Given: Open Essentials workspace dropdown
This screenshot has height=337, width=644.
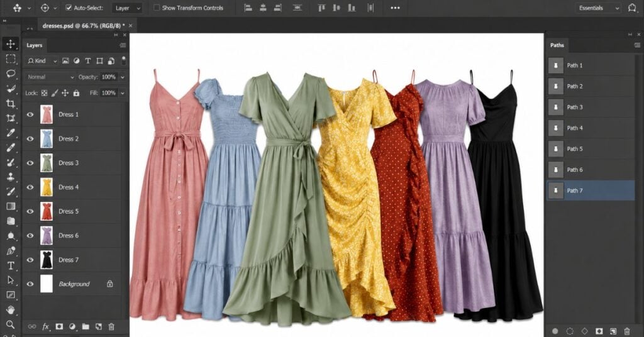Looking at the screenshot, I should (599, 8).
